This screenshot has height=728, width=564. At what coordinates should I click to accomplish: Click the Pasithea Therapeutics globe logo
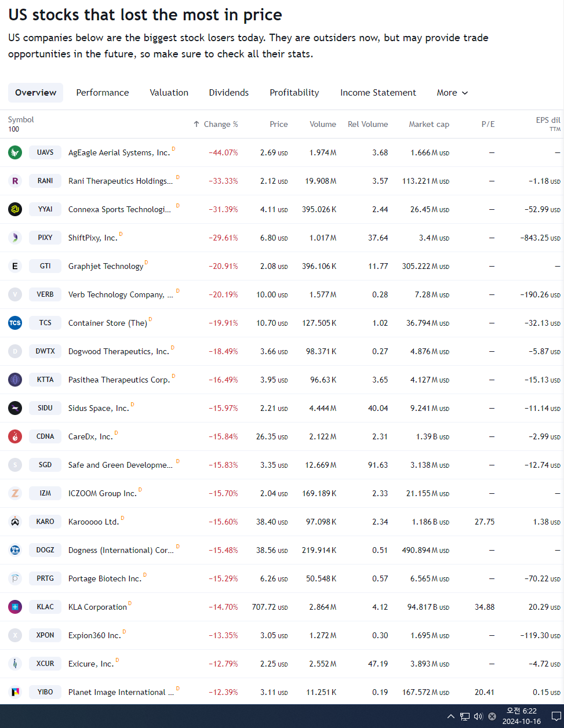(15, 380)
